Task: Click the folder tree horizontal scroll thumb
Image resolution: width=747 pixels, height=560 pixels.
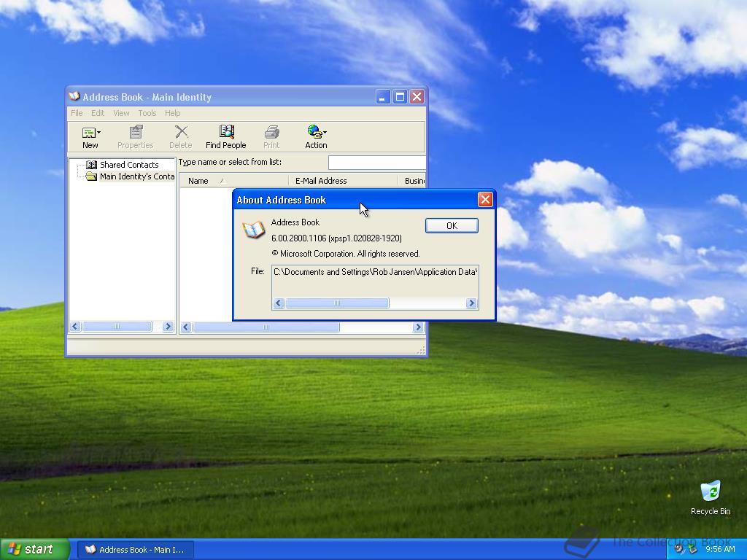Action: [x=117, y=326]
